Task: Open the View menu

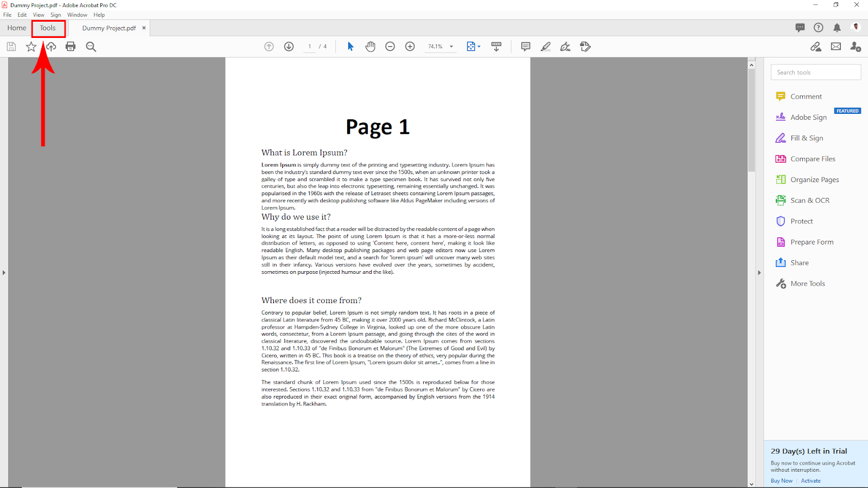Action: click(x=39, y=15)
